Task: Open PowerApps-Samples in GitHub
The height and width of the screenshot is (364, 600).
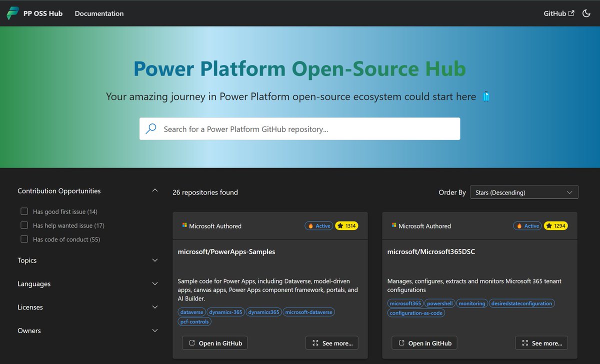Action: click(215, 343)
